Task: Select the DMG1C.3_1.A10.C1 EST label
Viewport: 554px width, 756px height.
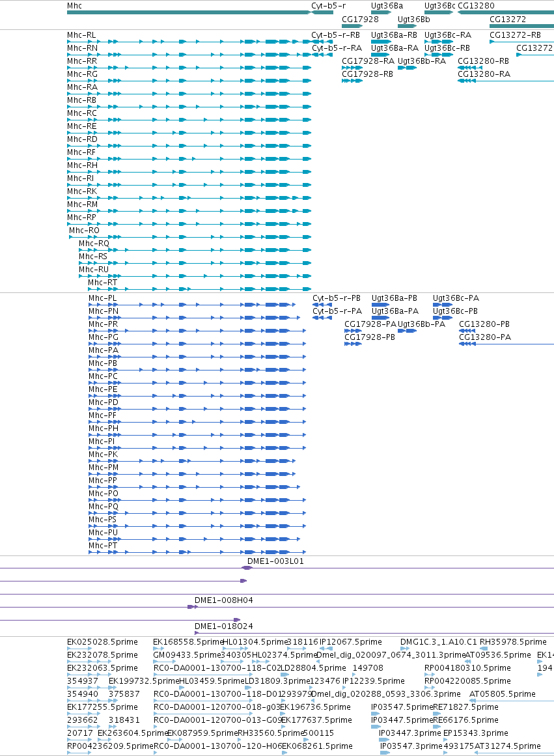Action: (x=438, y=642)
